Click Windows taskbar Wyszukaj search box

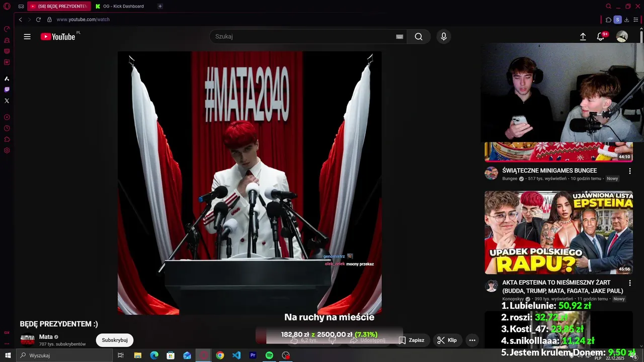64,355
